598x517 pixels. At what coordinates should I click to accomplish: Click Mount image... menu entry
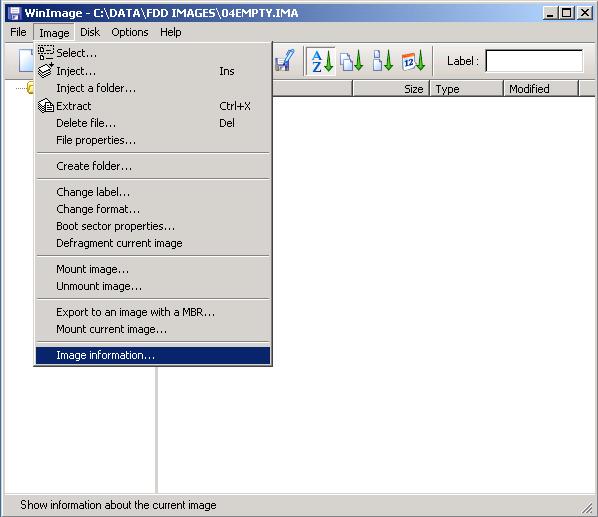pos(153,269)
